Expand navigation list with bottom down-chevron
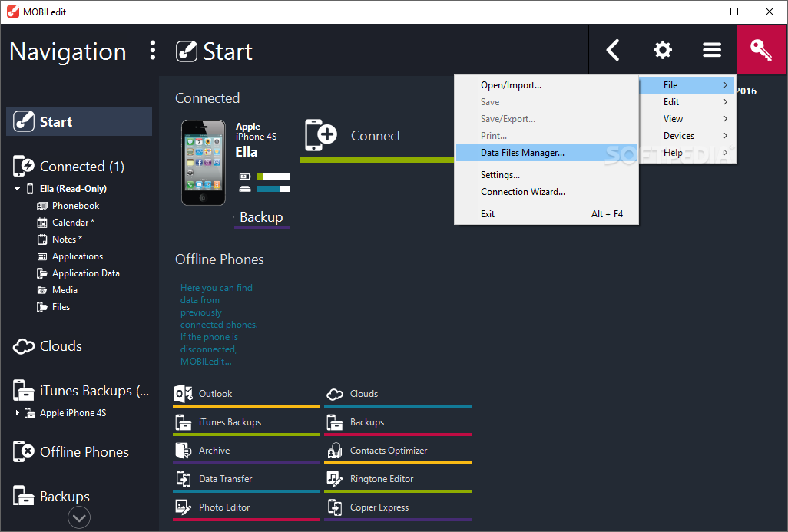This screenshot has height=532, width=788. (79, 517)
